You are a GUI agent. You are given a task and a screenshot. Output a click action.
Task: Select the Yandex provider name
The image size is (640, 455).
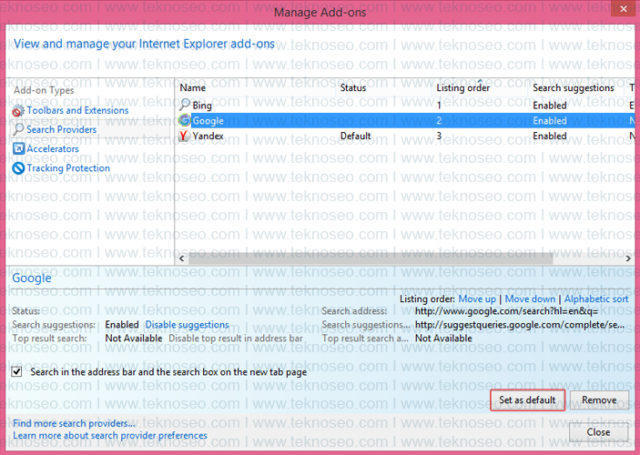point(208,136)
